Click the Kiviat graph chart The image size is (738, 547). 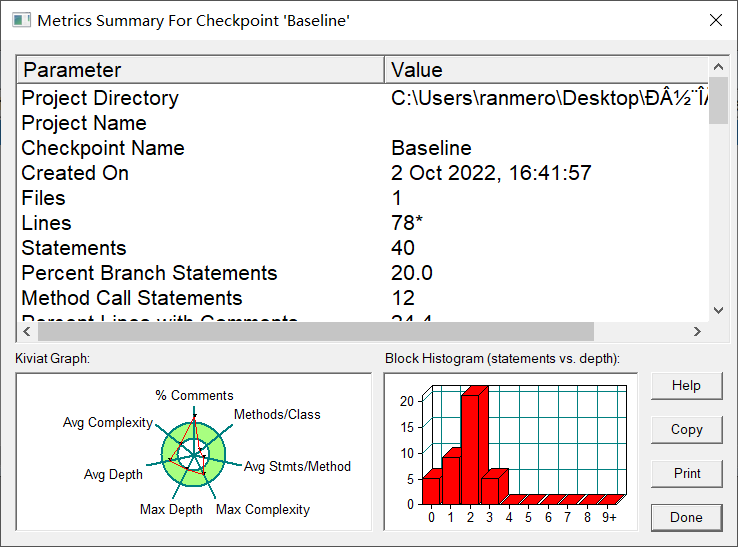(193, 454)
